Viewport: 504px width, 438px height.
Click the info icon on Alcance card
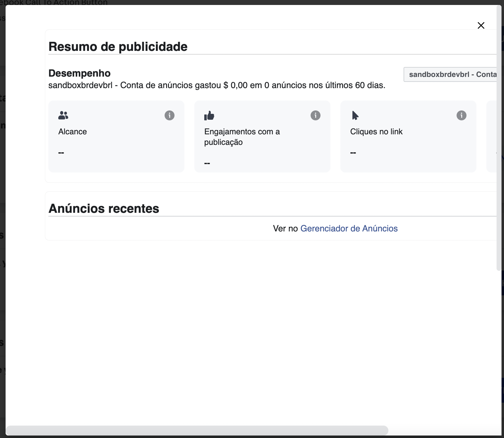click(x=170, y=115)
